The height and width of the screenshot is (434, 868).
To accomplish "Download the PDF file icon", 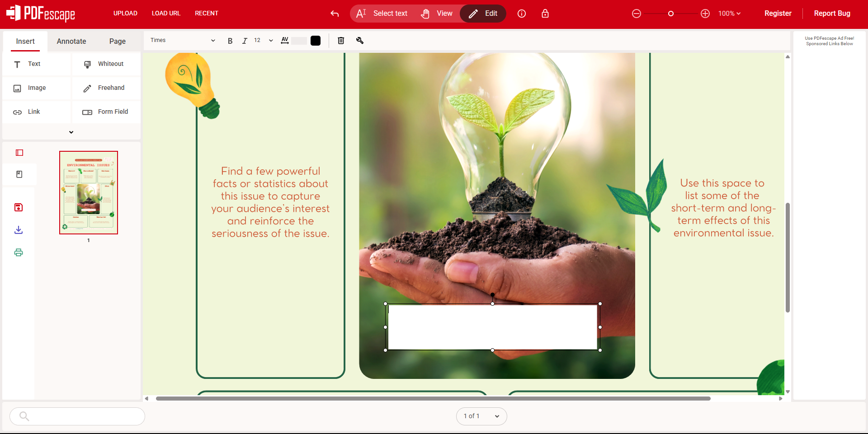I will pos(19,230).
